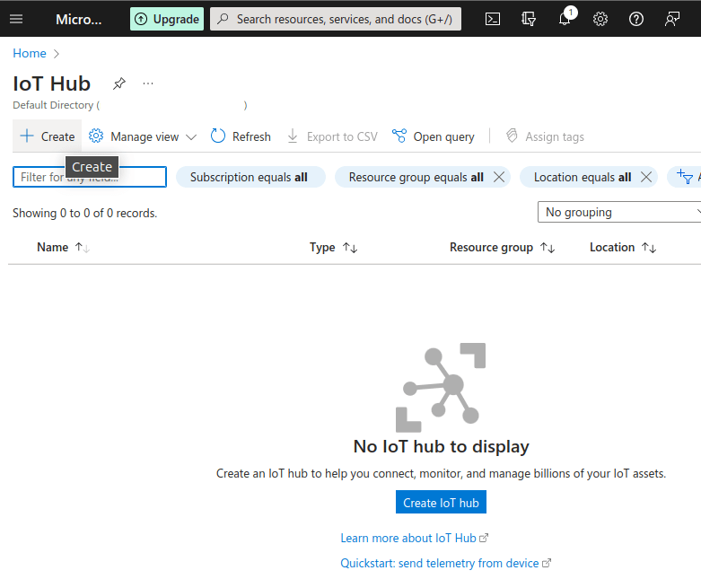Click Assign tags
701x588 pixels.
click(545, 136)
